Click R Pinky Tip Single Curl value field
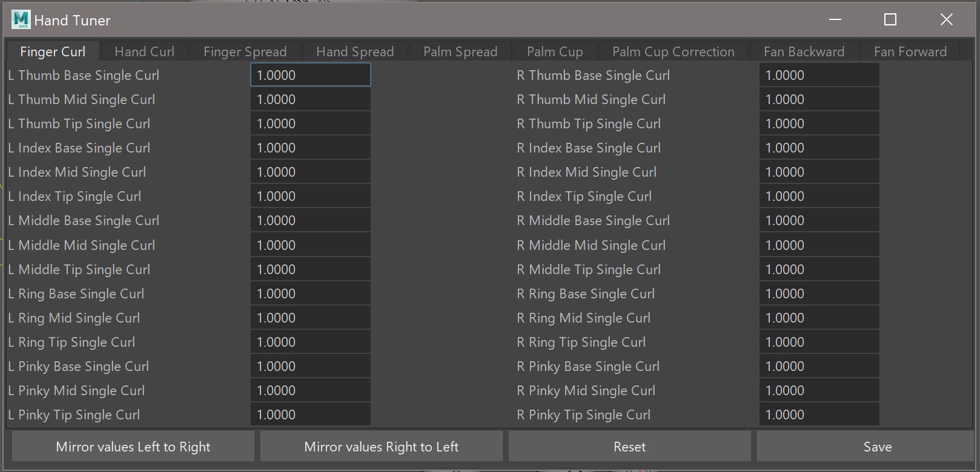 click(819, 415)
